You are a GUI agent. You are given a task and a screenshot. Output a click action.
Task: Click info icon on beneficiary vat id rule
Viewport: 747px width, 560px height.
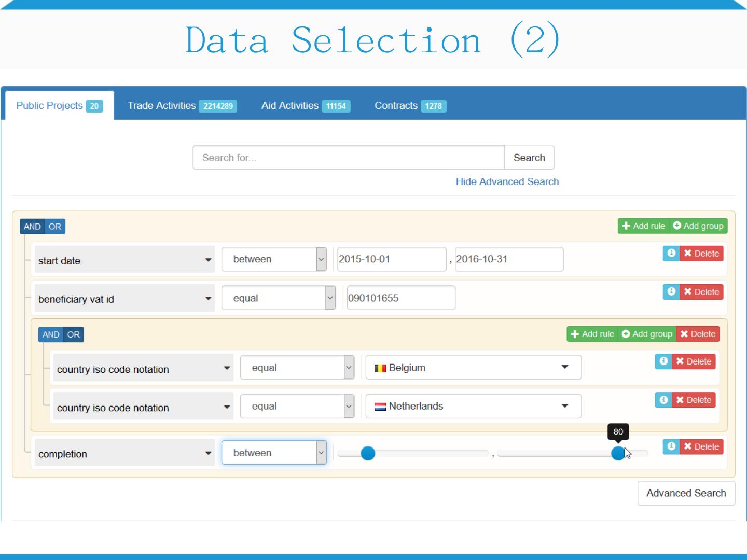tap(671, 291)
